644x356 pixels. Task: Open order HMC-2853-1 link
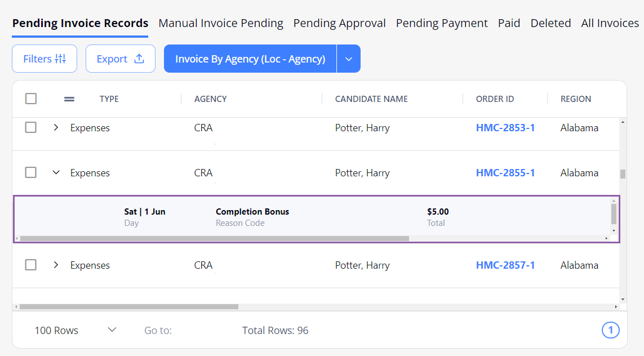(505, 127)
